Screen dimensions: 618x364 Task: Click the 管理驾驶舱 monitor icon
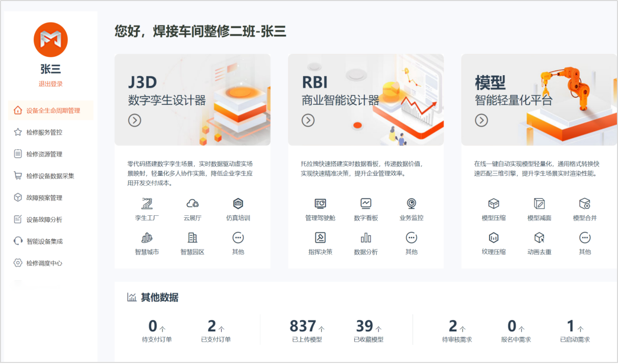click(320, 204)
